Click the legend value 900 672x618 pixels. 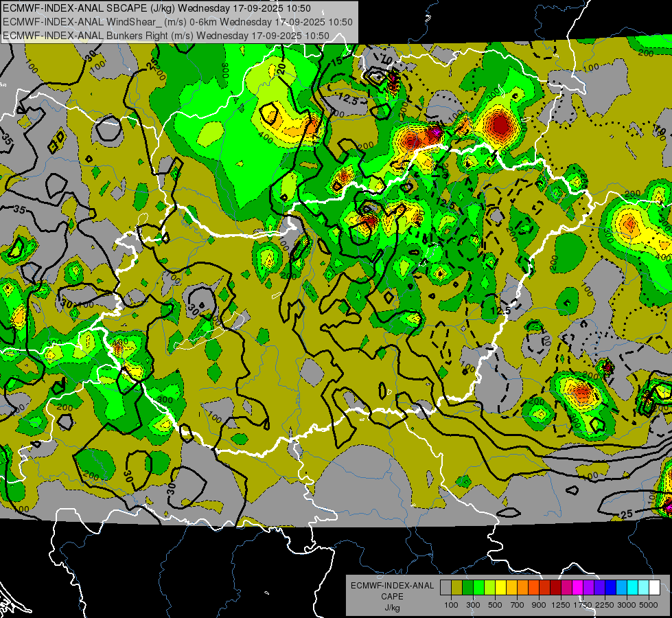point(539,605)
